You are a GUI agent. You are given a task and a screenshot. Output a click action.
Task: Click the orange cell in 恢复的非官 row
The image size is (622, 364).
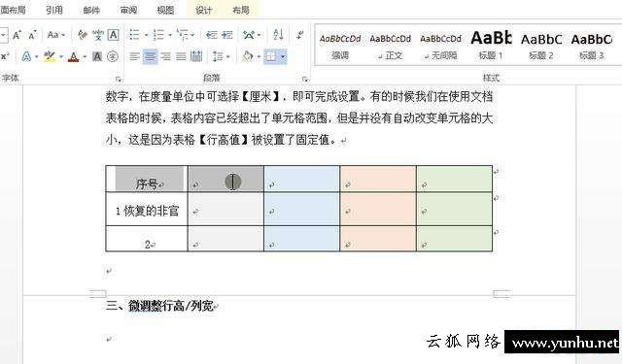point(378,210)
